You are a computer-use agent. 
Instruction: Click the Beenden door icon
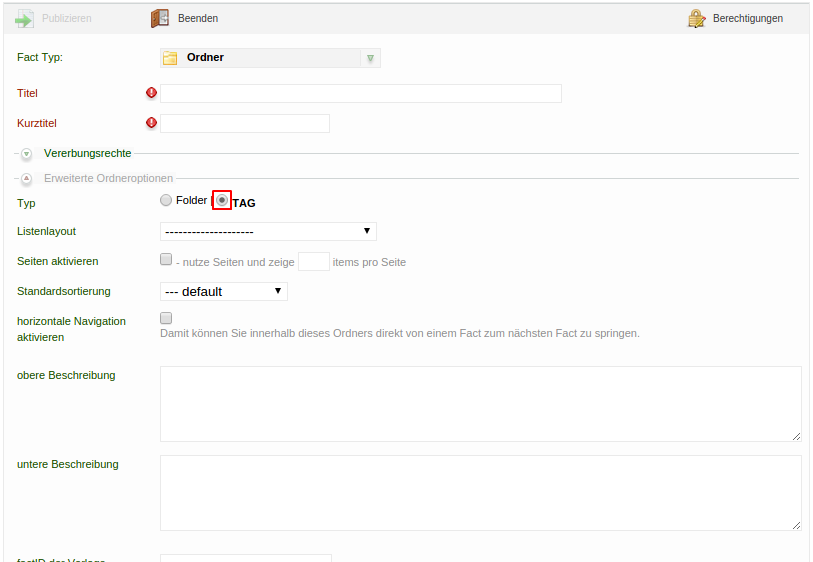pyautogui.click(x=160, y=19)
